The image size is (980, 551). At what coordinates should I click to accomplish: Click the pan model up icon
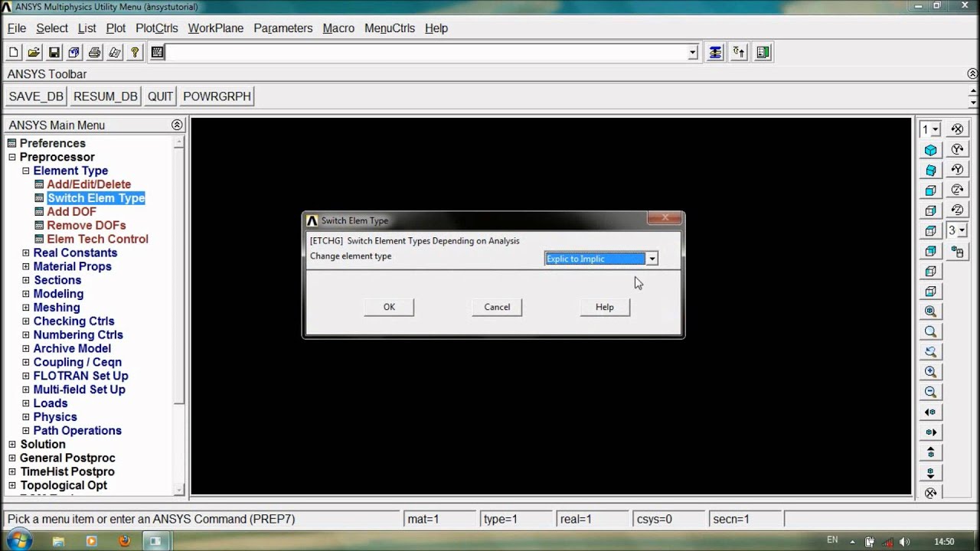coord(930,452)
